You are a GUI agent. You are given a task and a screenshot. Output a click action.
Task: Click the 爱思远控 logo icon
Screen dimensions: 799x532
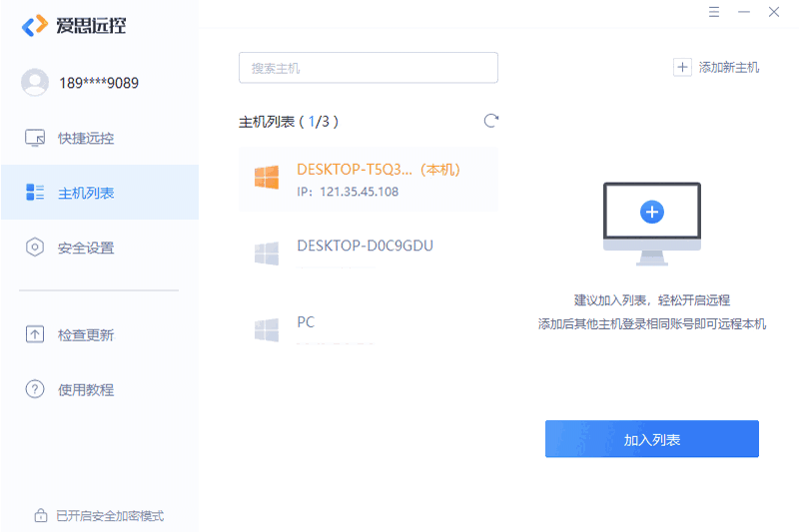point(35,26)
